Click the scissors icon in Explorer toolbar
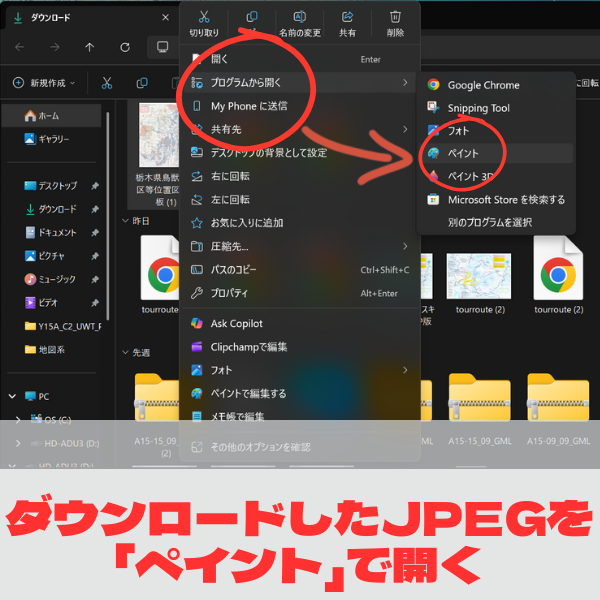Screen dimensions: 600x600 tap(106, 83)
